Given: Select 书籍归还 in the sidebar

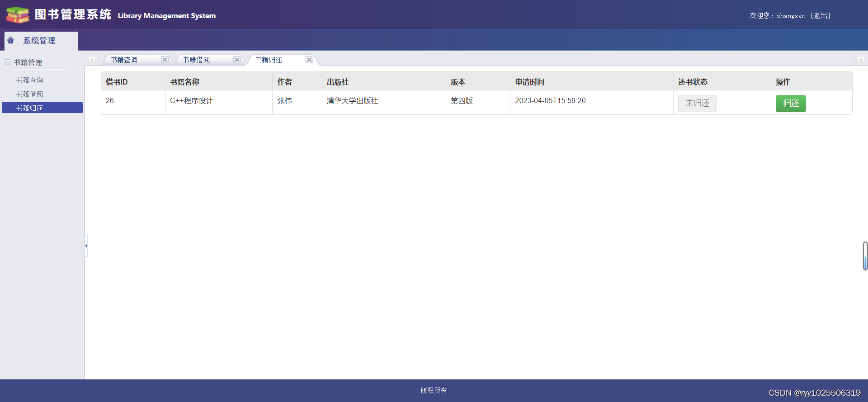Looking at the screenshot, I should (42, 108).
